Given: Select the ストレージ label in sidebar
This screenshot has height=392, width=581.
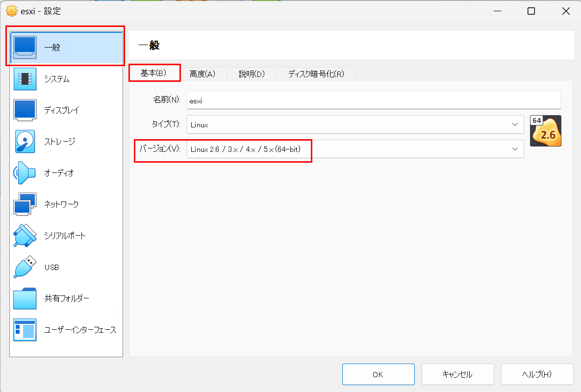Looking at the screenshot, I should point(60,142).
